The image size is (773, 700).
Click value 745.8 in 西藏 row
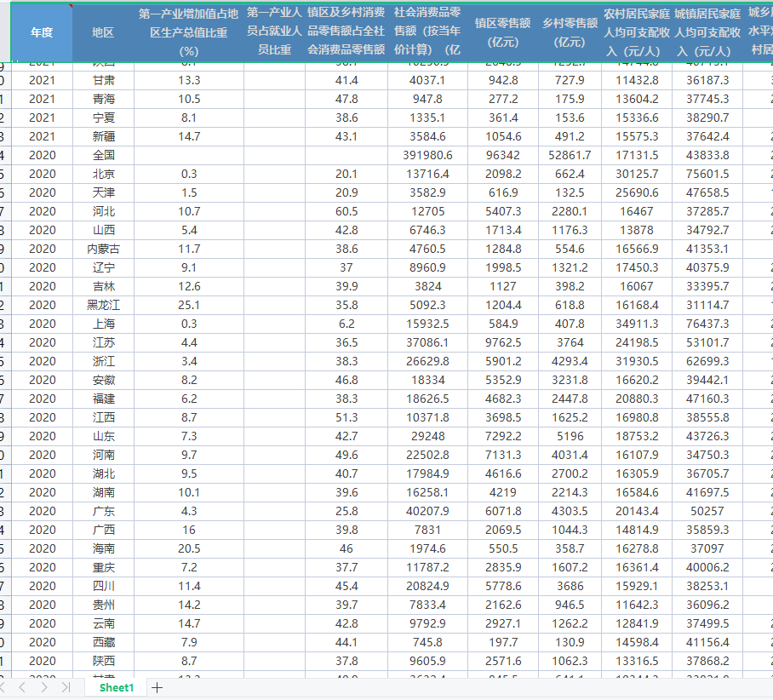[427, 643]
